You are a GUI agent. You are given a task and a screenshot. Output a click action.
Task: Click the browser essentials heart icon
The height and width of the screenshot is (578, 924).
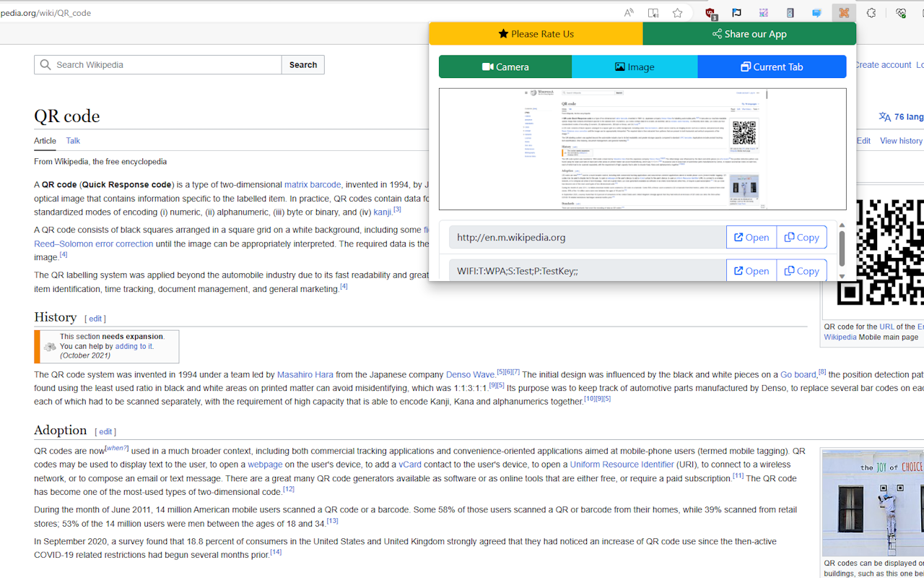click(900, 12)
